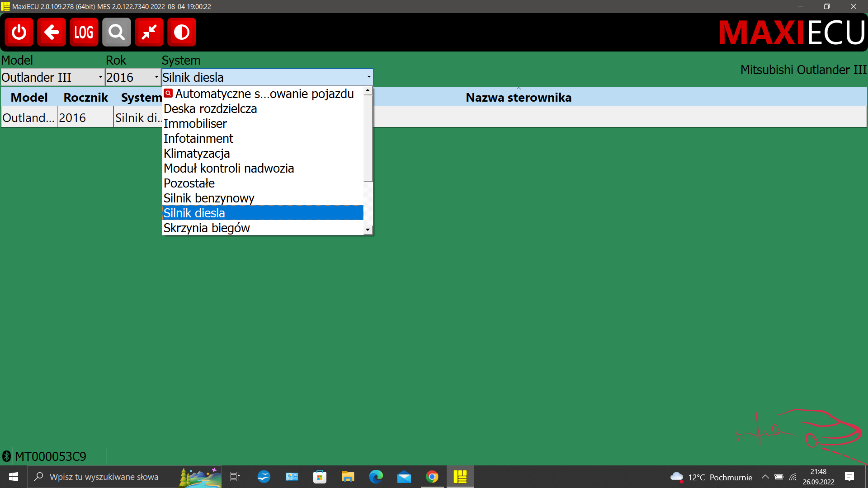Toggle contrast with the half-circle button
The height and width of the screenshot is (488, 868).
(182, 32)
